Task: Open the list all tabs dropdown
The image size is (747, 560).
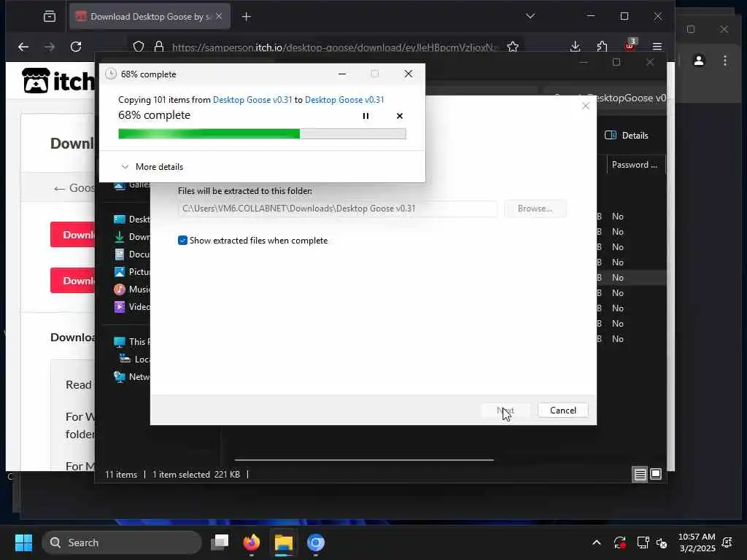Action: [530, 16]
